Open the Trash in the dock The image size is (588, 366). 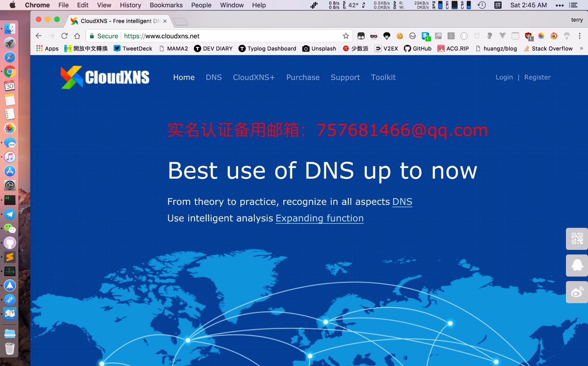[10, 348]
